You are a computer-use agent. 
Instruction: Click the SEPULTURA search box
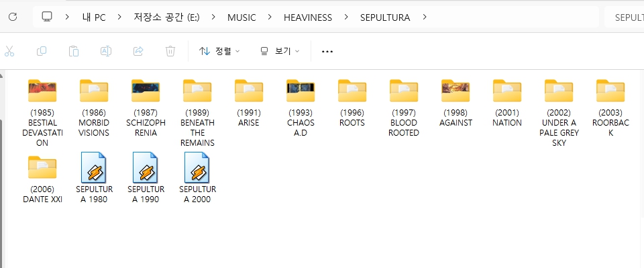(625, 17)
